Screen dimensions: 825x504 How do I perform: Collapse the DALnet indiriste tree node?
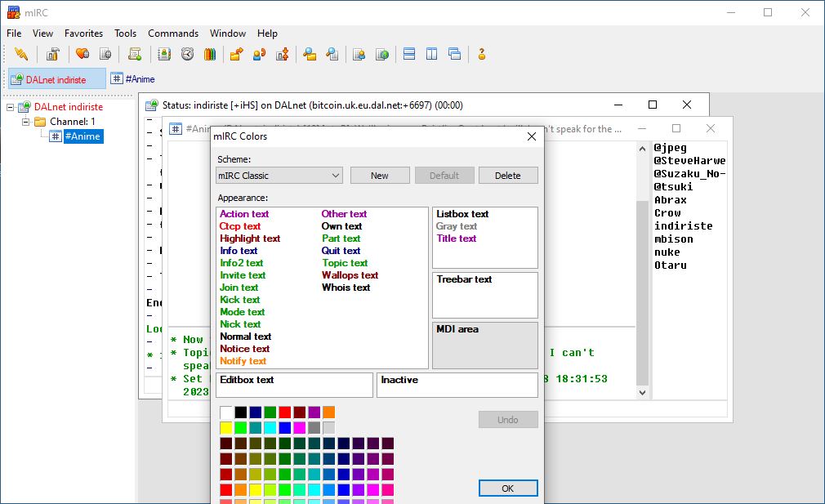click(10, 107)
